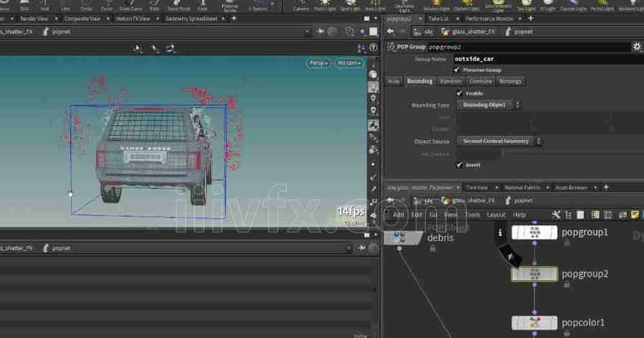The image size is (644, 338).
Task: Open the Performance Monitor tab
Action: click(x=489, y=18)
